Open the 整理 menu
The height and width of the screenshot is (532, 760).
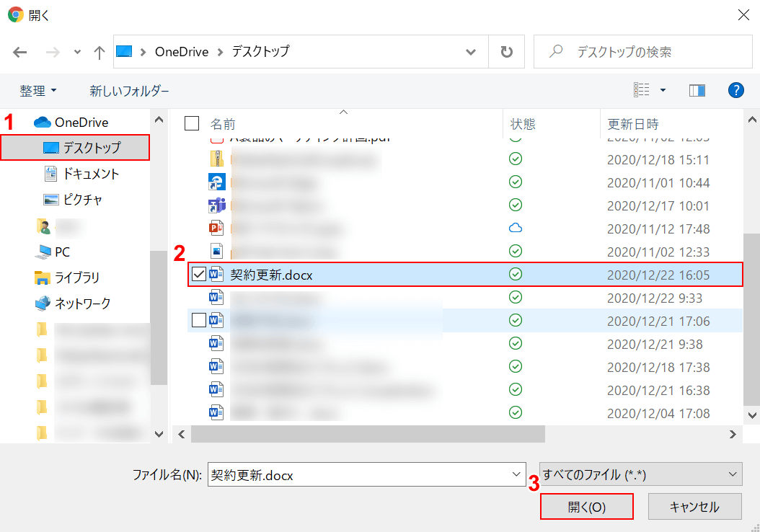point(37,91)
